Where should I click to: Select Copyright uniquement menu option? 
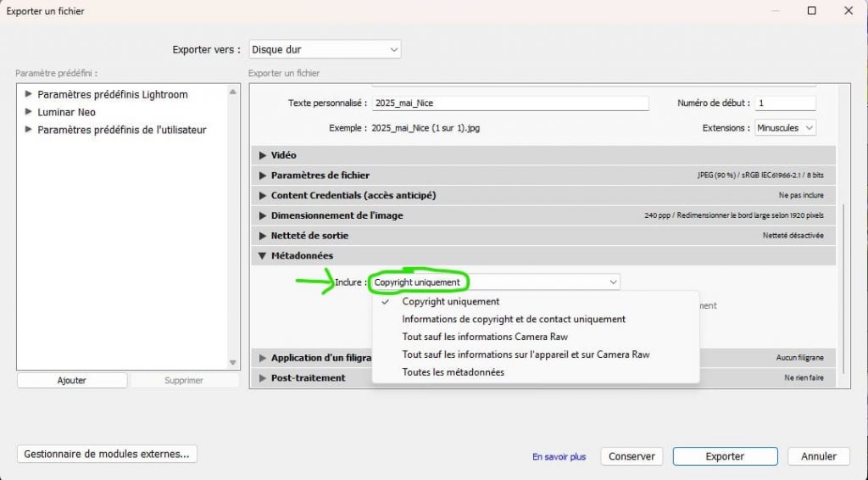coord(451,302)
